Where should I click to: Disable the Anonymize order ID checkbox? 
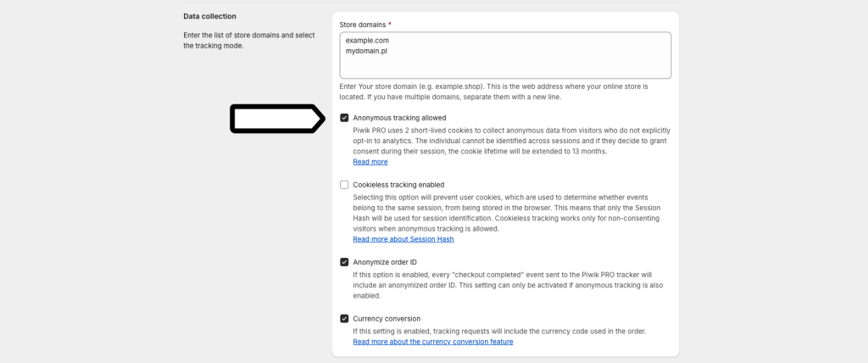[x=344, y=262]
